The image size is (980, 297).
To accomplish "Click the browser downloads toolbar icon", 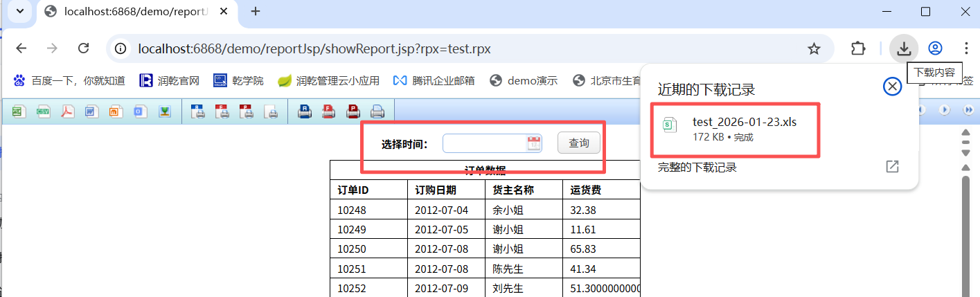I will (x=904, y=48).
